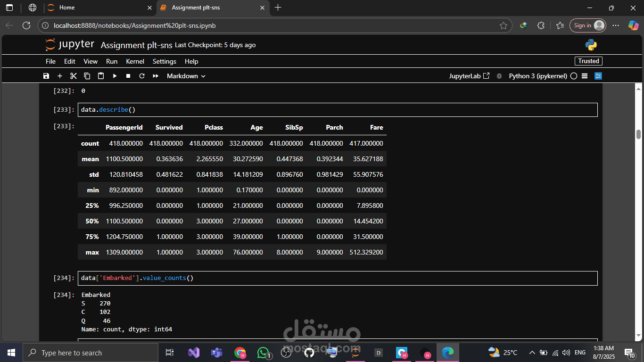Run the selected cell with the play icon
Screen dimensions: 644x362
coord(115,76)
